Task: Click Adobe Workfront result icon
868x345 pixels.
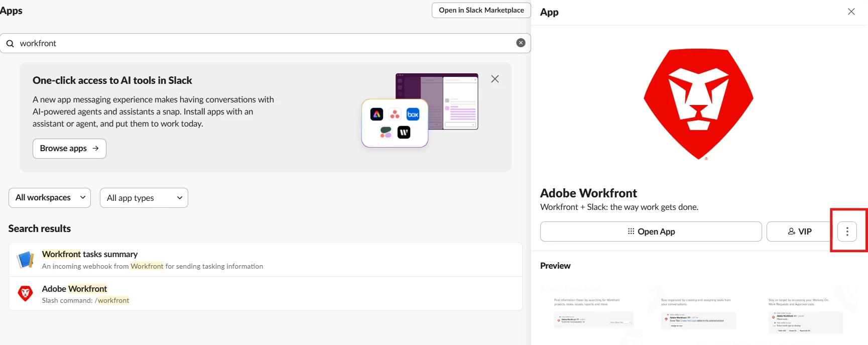Action: point(25,293)
